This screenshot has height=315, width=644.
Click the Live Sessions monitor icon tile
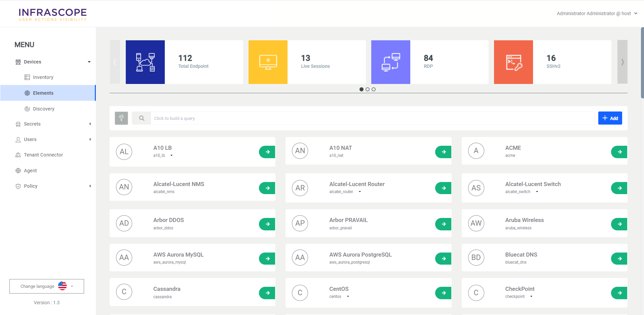coord(268,62)
